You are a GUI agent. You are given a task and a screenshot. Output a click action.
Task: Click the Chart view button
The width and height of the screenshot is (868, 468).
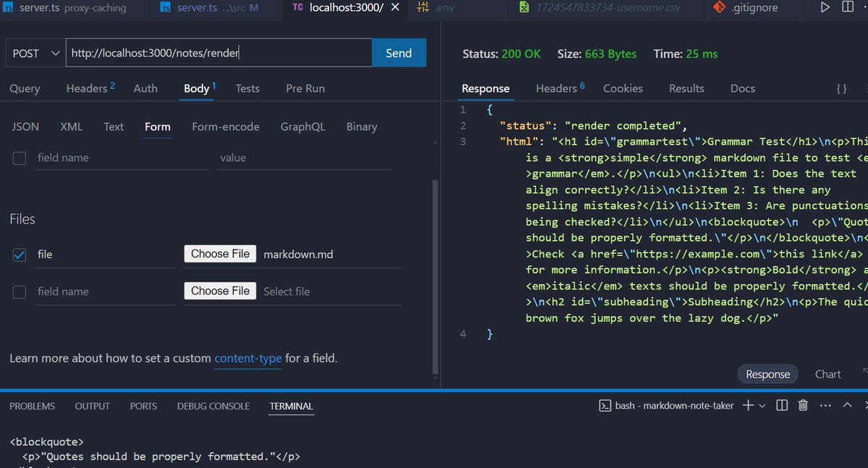[x=827, y=374]
